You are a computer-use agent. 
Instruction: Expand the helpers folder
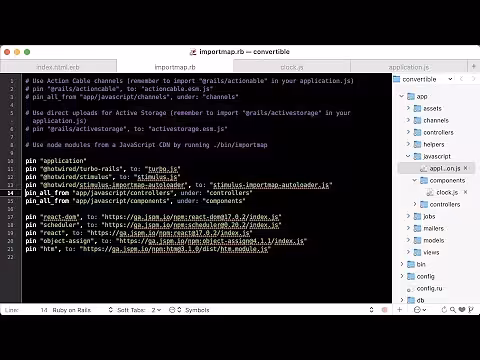[x=408, y=144]
